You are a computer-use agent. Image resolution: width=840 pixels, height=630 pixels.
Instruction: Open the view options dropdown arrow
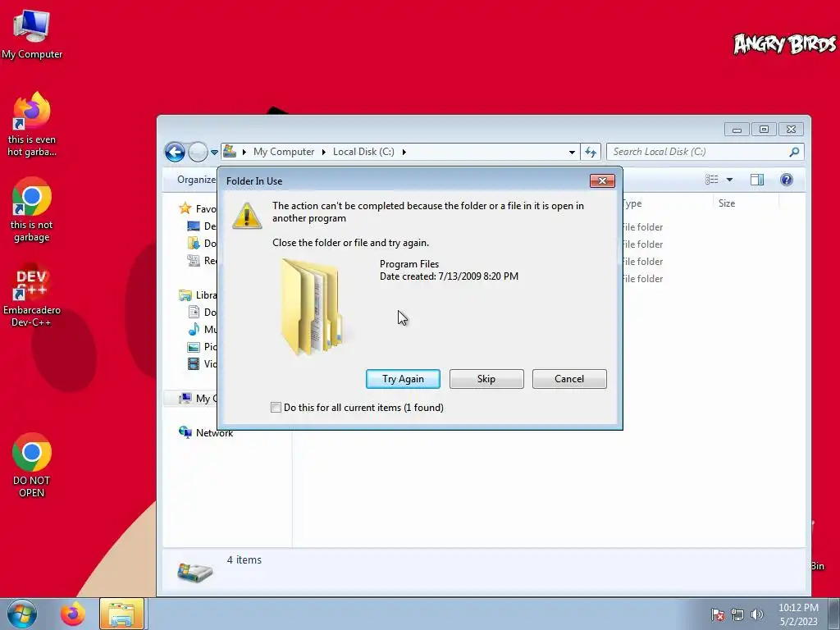[729, 180]
